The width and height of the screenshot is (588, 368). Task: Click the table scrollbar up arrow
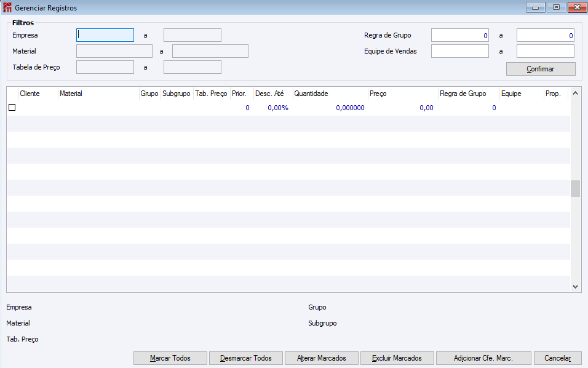pyautogui.click(x=575, y=93)
